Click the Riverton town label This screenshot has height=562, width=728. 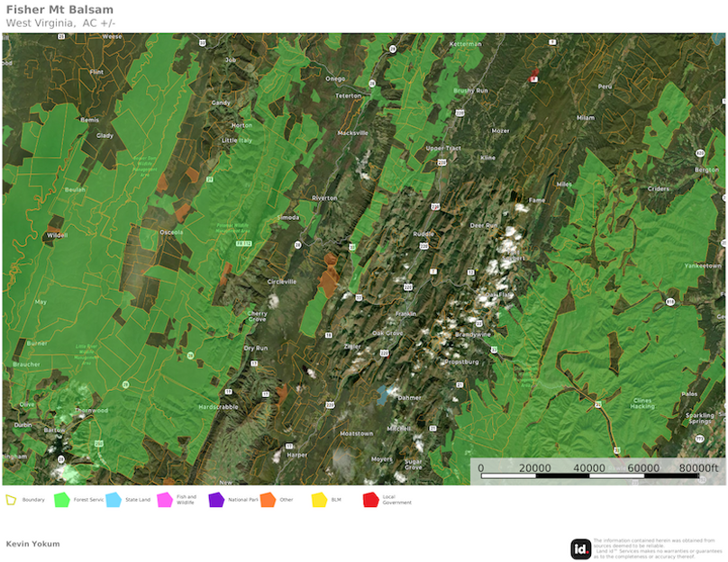click(324, 197)
